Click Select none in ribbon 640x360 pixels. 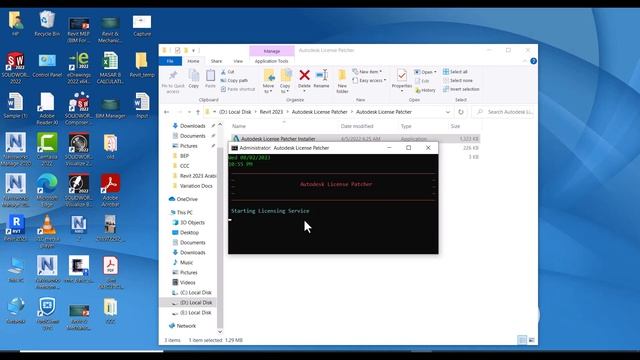pos(458,80)
